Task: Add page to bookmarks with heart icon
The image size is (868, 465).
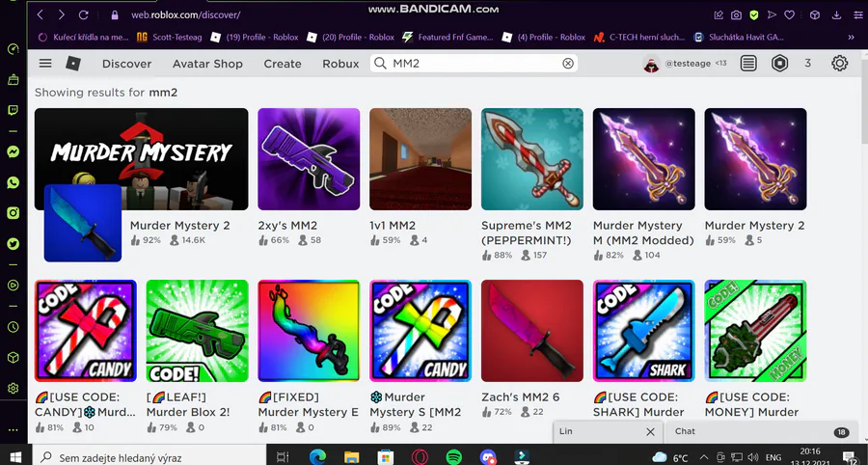Action: (790, 14)
